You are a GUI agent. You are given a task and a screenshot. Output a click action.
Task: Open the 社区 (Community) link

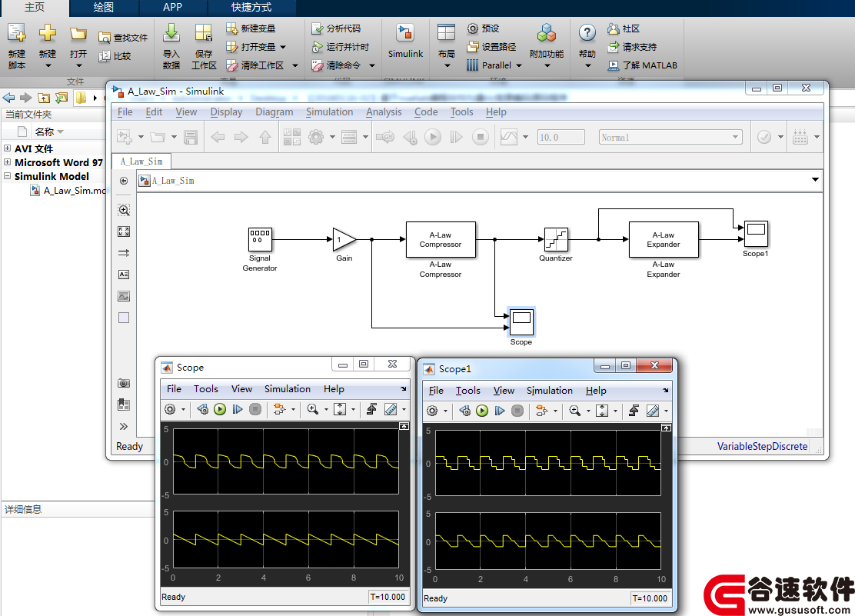tap(624, 28)
